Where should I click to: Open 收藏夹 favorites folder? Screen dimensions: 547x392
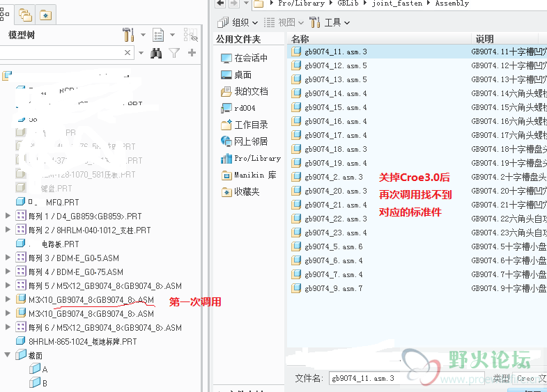pyautogui.click(x=240, y=191)
